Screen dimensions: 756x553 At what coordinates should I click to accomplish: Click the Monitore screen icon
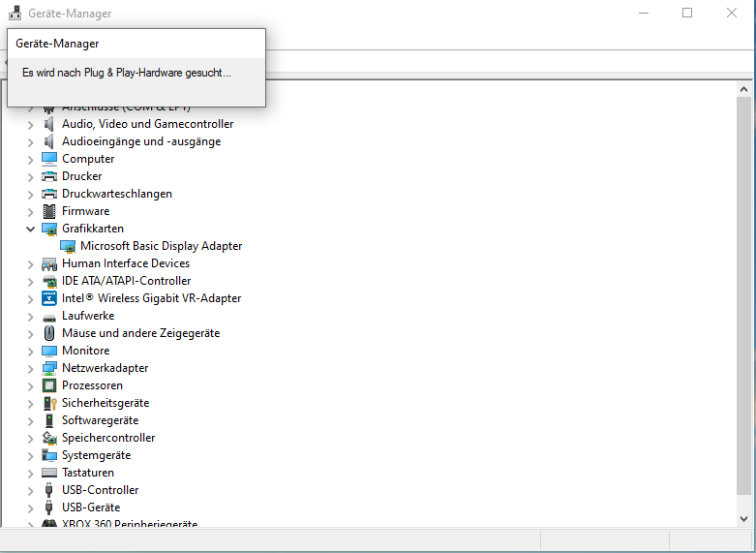tap(49, 351)
